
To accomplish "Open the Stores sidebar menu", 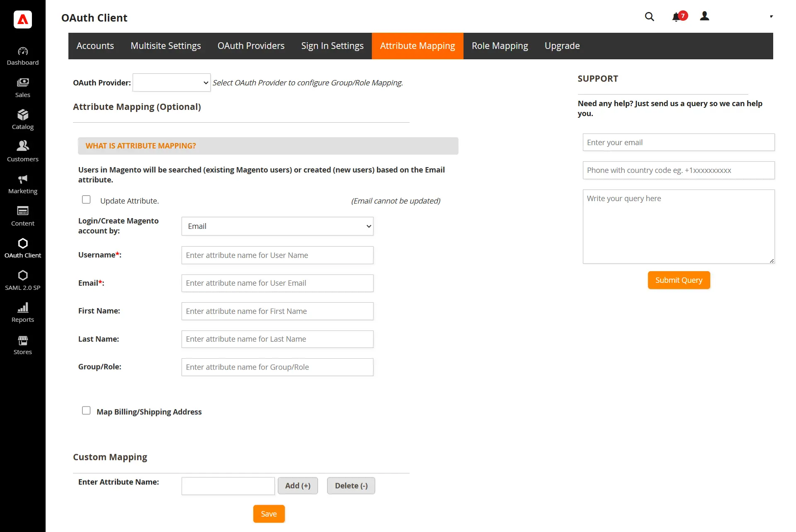I will pyautogui.click(x=23, y=345).
